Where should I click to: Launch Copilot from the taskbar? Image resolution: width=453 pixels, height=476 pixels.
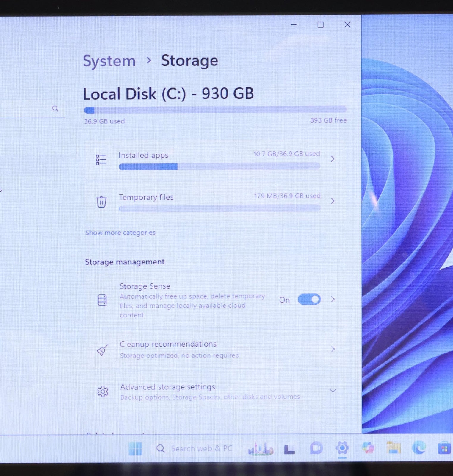tap(368, 448)
